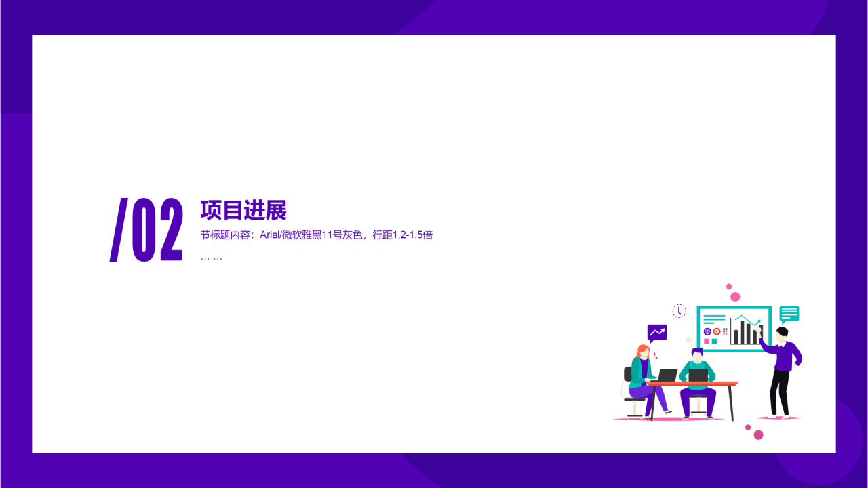This screenshot has width=868, height=488.
Task: Select the office team meeting illustration
Action: 707,362
